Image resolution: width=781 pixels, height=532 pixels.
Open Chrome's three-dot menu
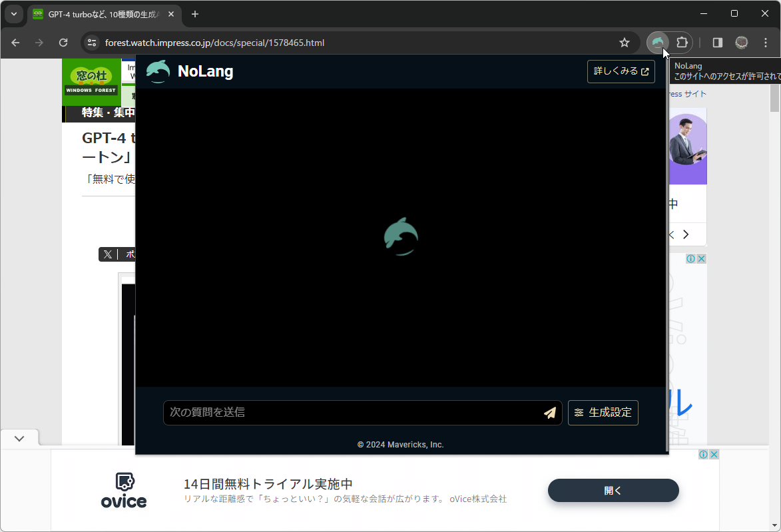[764, 42]
